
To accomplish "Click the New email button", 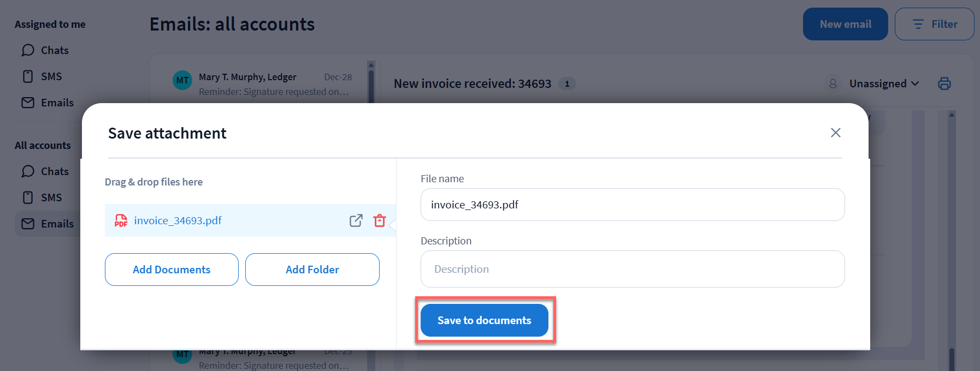I will tap(845, 24).
